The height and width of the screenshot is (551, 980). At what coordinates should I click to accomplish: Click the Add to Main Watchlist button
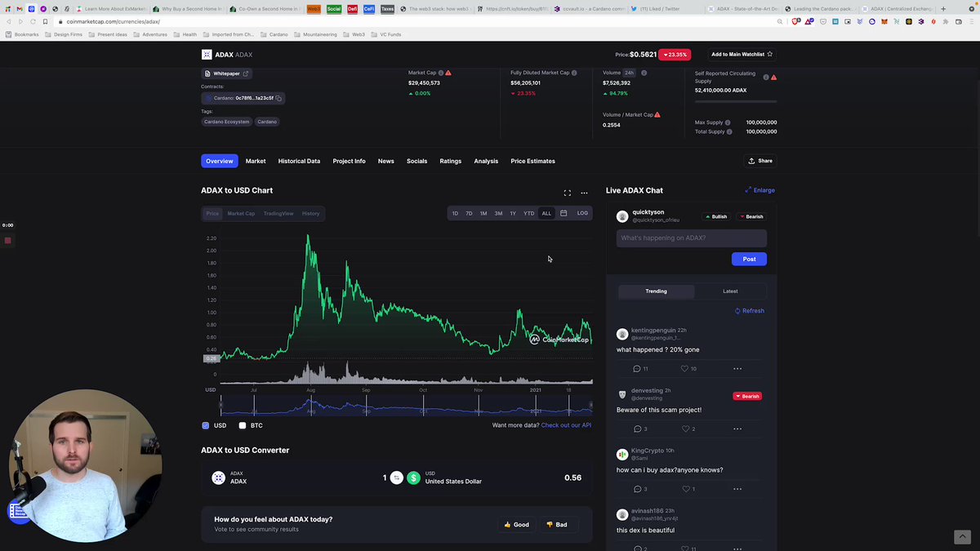(742, 54)
